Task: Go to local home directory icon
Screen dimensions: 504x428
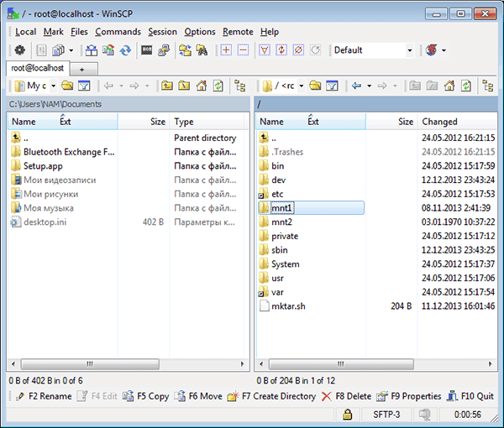Action: 202,86
